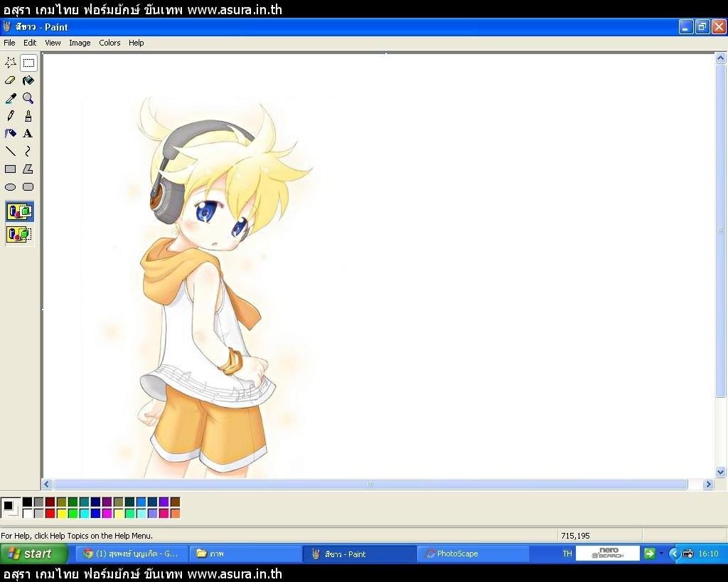This screenshot has width=728, height=582.
Task: Select the Pick Color eyedropper
Action: coord(10,98)
